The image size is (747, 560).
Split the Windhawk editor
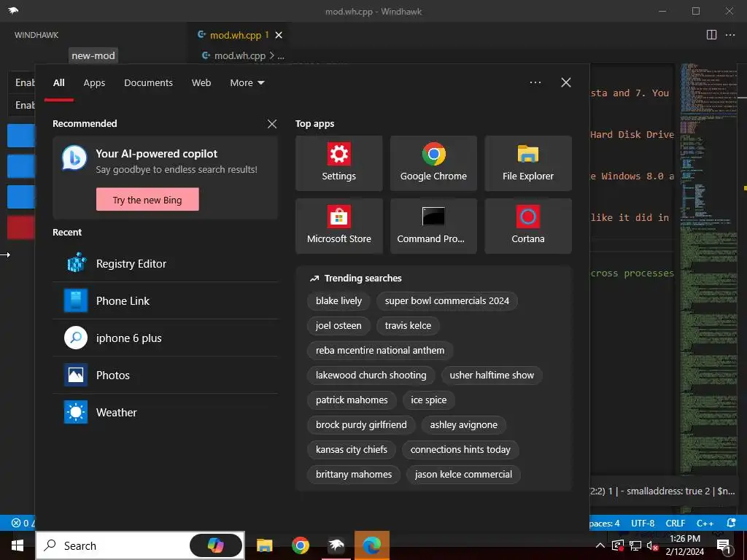(711, 35)
